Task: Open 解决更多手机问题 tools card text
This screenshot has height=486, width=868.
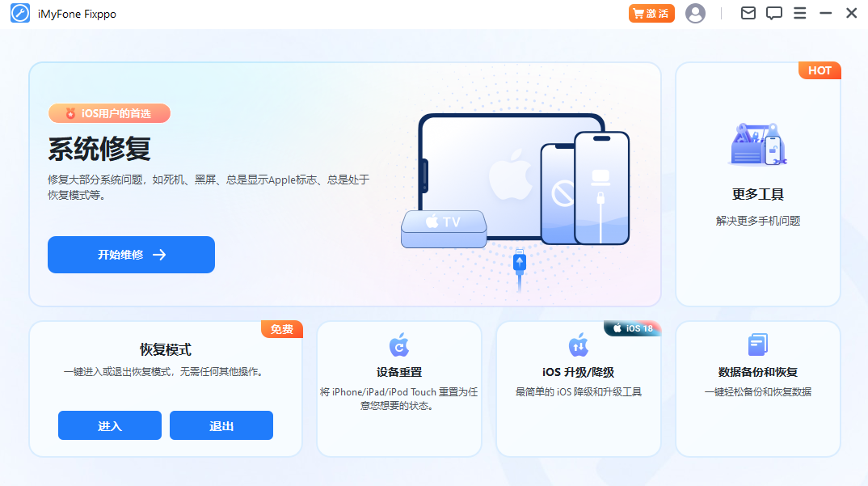Action: click(x=758, y=221)
